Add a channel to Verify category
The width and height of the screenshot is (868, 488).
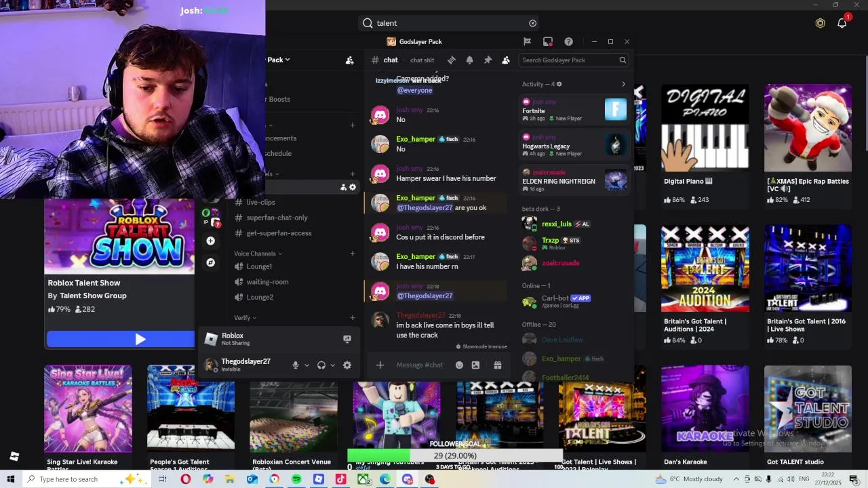click(352, 317)
